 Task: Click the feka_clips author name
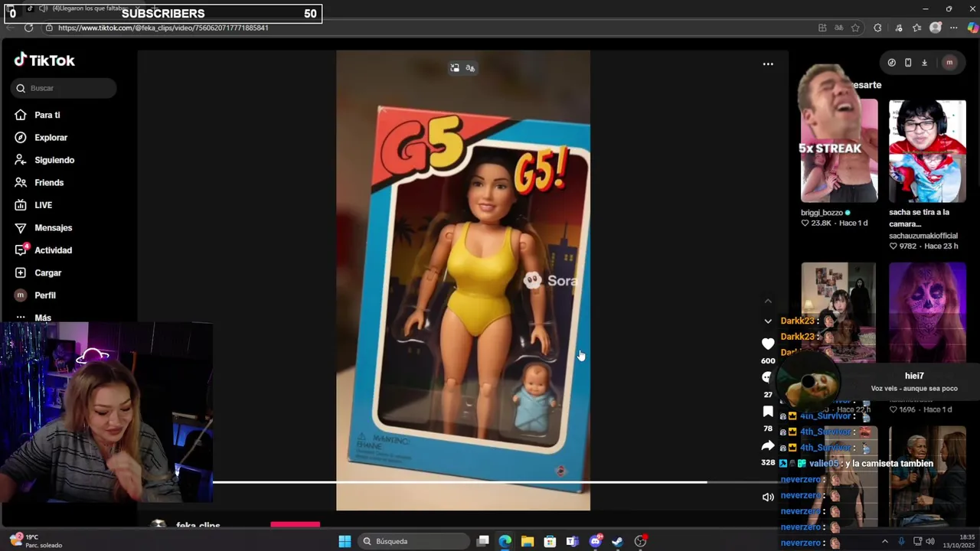pos(198,526)
